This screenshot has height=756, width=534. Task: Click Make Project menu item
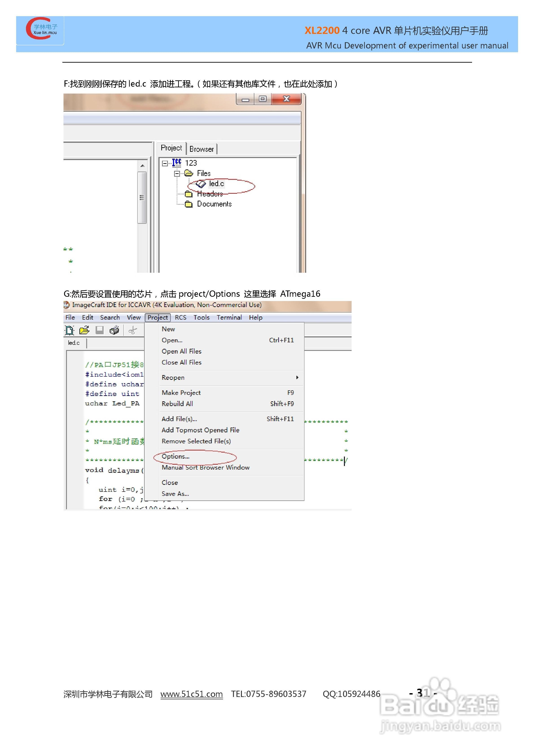[x=181, y=393]
